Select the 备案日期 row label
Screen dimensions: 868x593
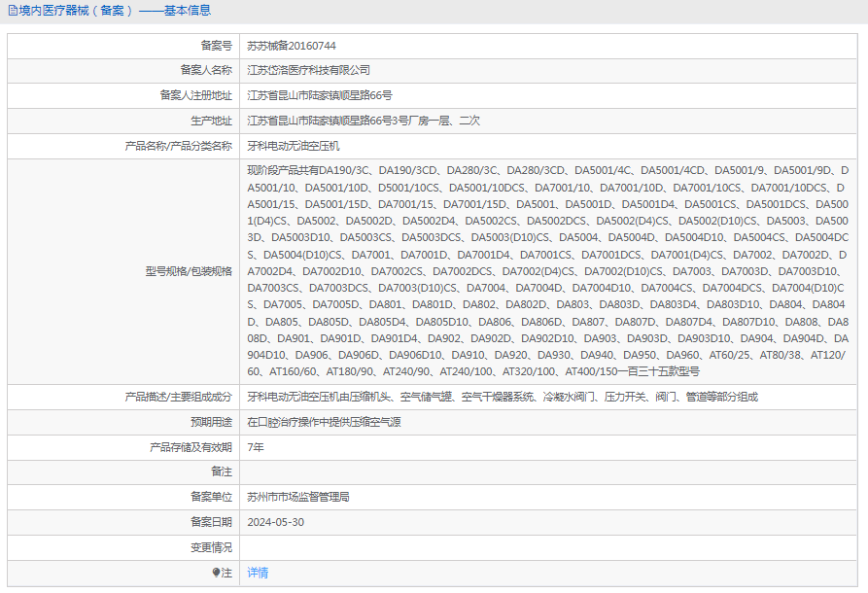(212, 522)
